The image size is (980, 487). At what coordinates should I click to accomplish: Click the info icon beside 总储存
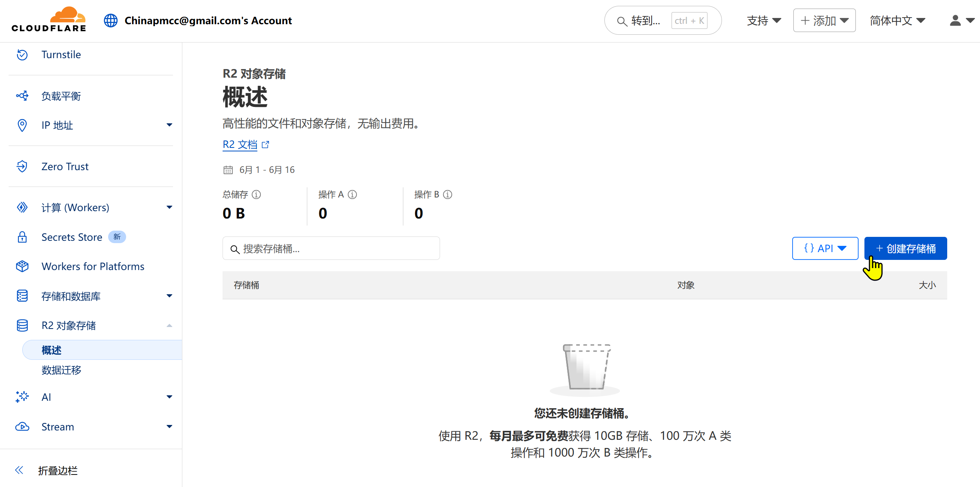257,194
